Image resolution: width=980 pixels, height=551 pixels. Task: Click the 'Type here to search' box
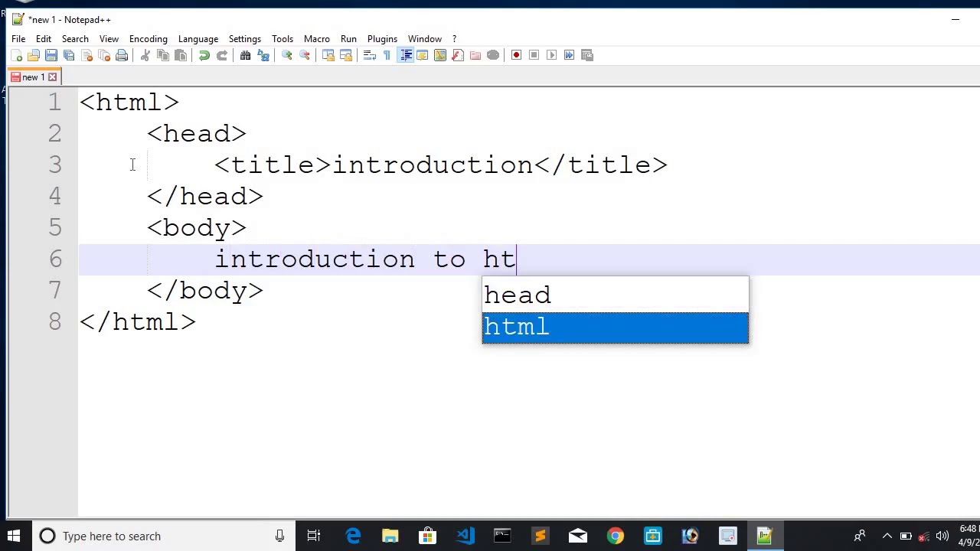click(164, 536)
